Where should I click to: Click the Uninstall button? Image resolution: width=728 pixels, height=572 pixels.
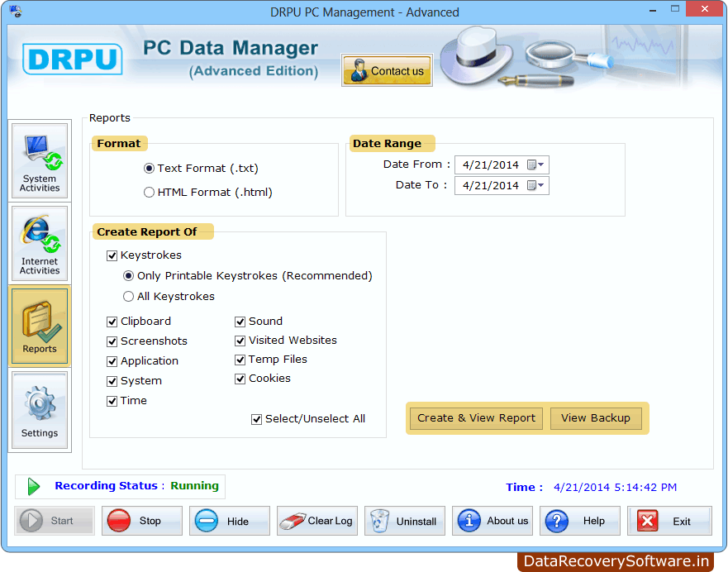(x=404, y=521)
